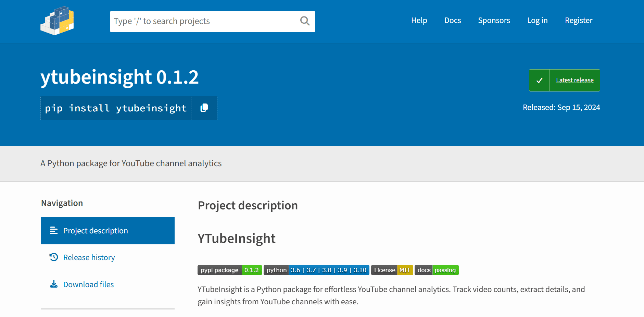Open the docs passing badge

tap(437, 270)
